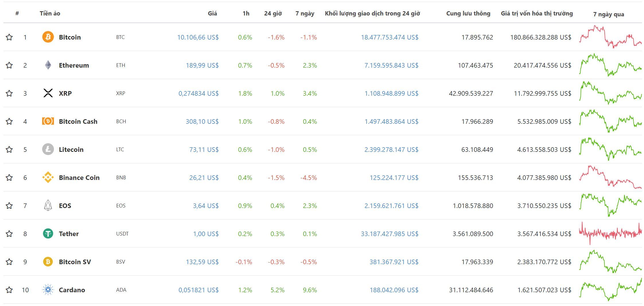The width and height of the screenshot is (644, 306).
Task: Click the BTC ticker symbol
Action: point(120,37)
